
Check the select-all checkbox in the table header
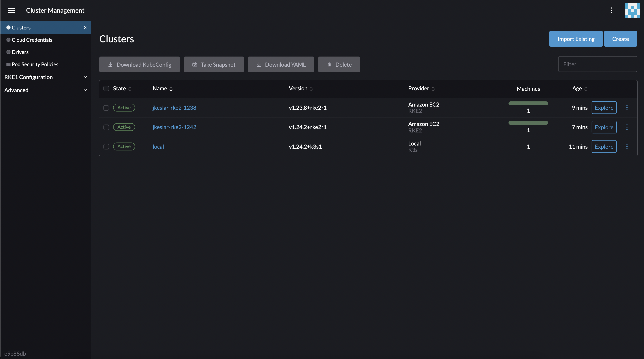(106, 88)
